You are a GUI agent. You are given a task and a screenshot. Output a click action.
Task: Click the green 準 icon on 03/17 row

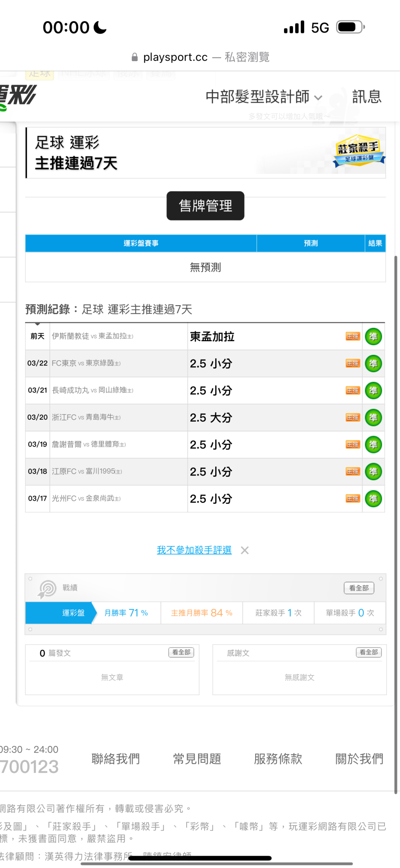tap(373, 499)
